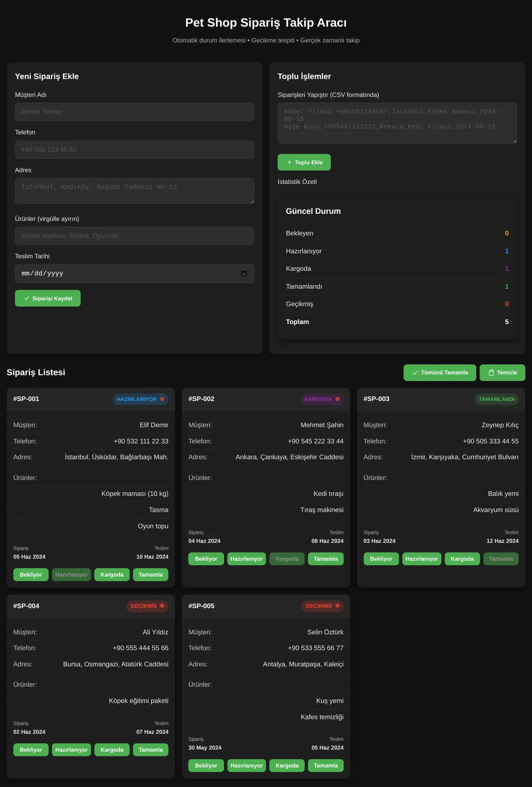Click the GEÇİKMİŞ badge on SP-005

[x=323, y=606]
